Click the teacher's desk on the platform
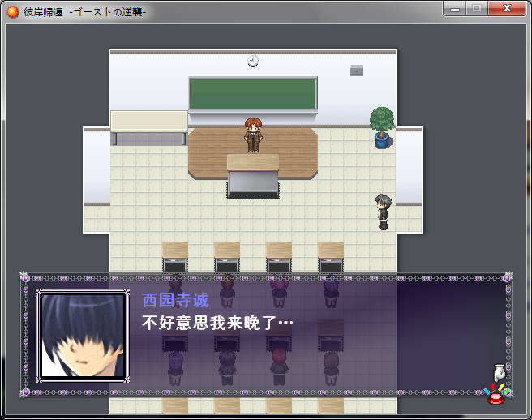The image size is (532, 420). point(253,177)
